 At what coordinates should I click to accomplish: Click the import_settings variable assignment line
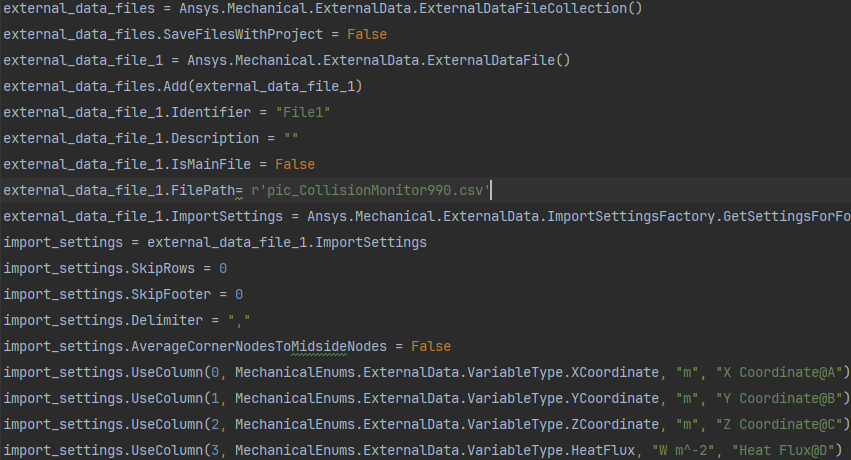coord(215,242)
